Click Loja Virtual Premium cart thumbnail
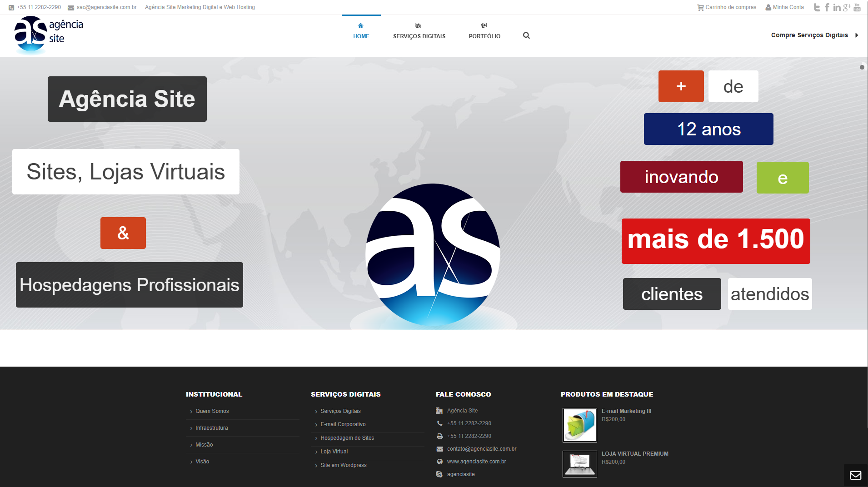Viewport: 868px width, 487px height. [580, 464]
